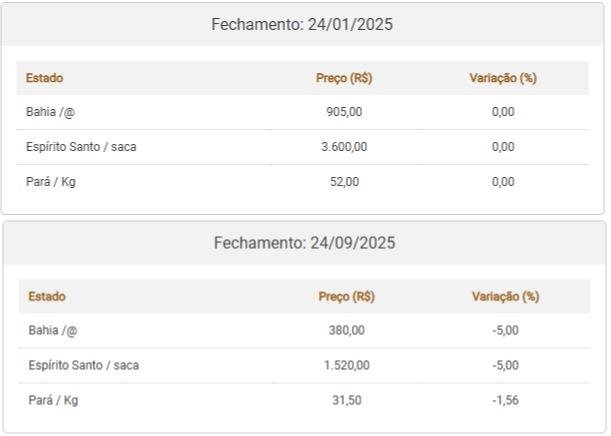Select Estado header in the 24/01/2025 table
This screenshot has height=436, width=611.
(44, 78)
